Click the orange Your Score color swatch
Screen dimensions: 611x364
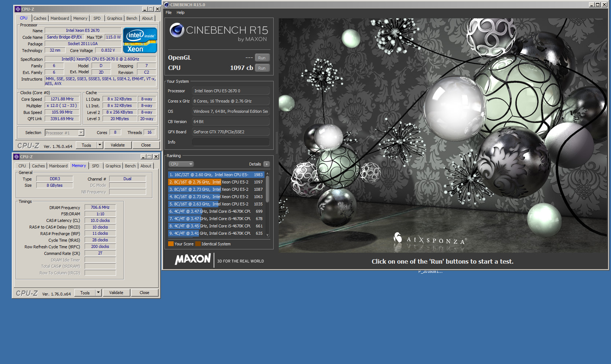click(x=171, y=244)
